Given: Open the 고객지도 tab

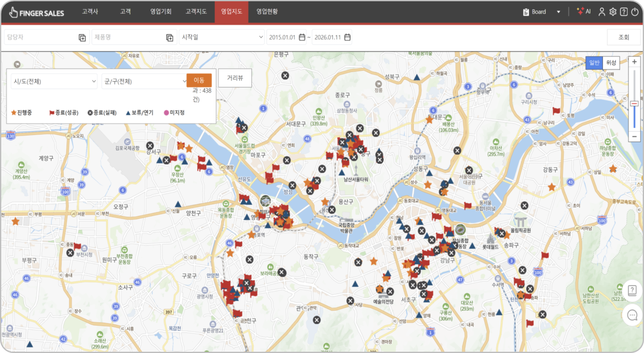Looking at the screenshot, I should 196,12.
